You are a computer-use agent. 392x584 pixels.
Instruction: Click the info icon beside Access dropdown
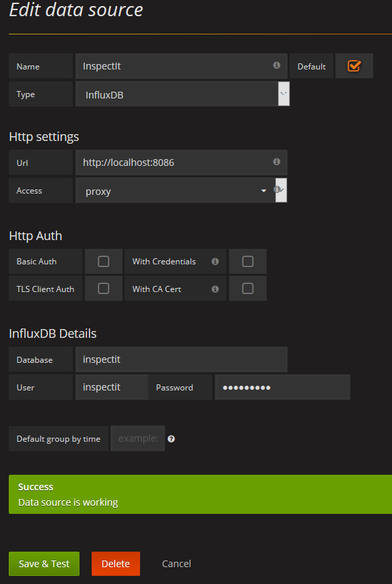[277, 189]
